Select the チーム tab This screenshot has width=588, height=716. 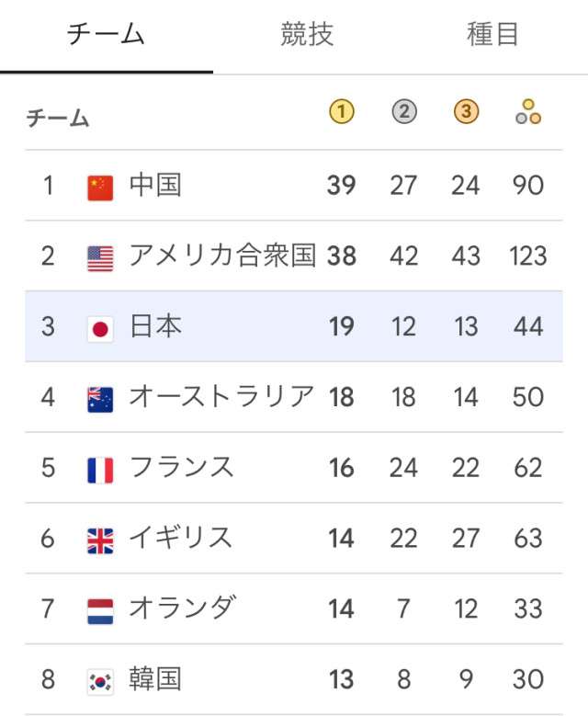(x=106, y=35)
